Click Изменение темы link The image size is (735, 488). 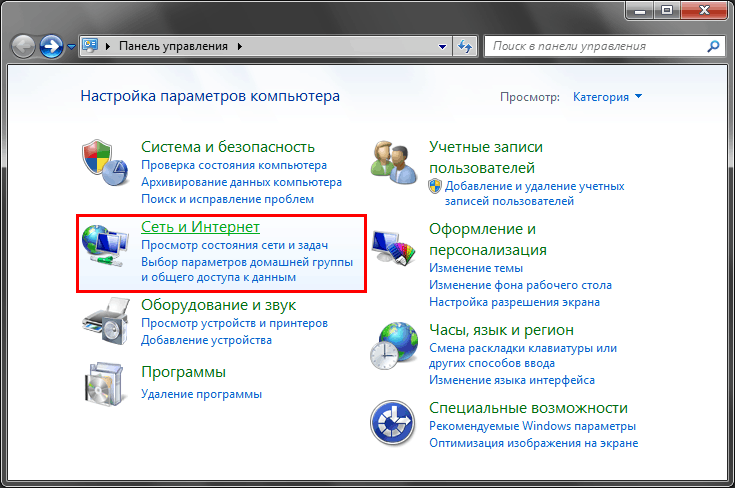[x=476, y=268]
